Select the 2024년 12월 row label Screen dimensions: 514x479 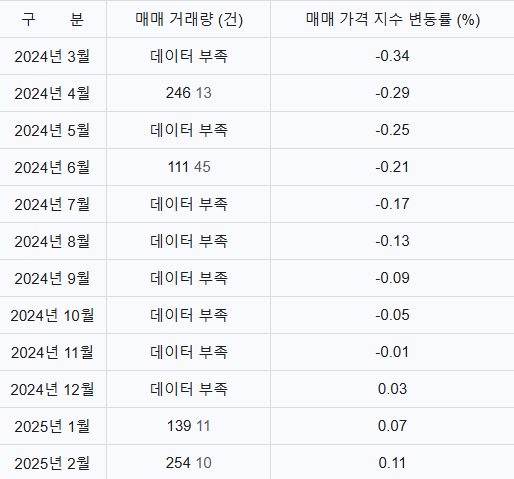(52, 389)
